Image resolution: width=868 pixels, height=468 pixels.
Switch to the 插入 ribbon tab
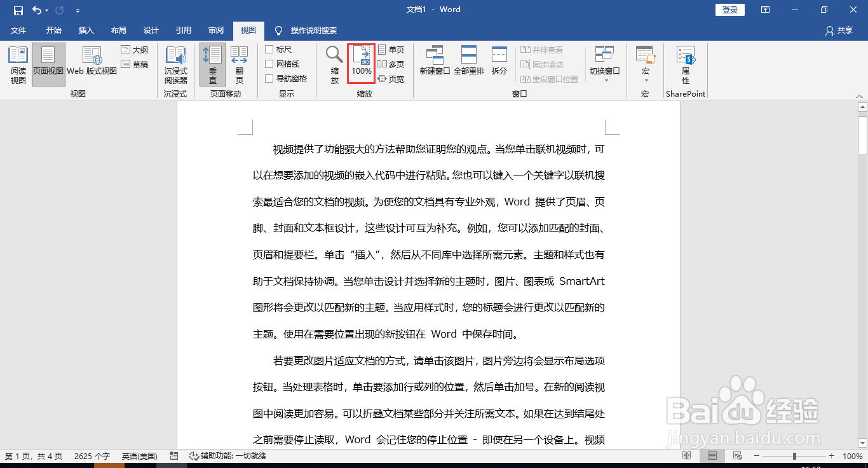click(x=86, y=30)
